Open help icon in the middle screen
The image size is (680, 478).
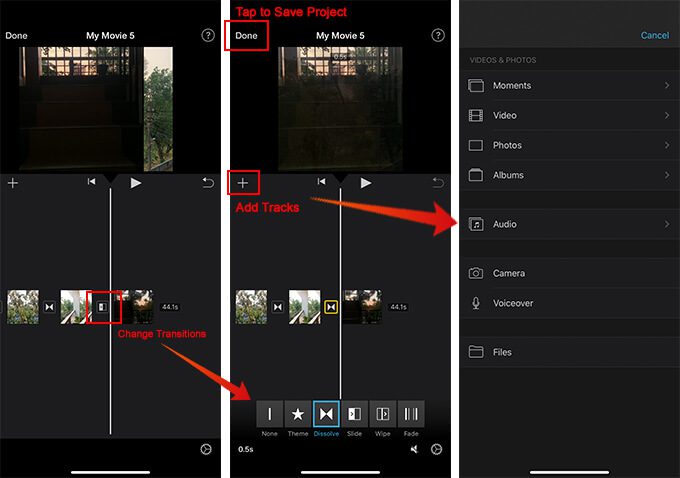[438, 35]
